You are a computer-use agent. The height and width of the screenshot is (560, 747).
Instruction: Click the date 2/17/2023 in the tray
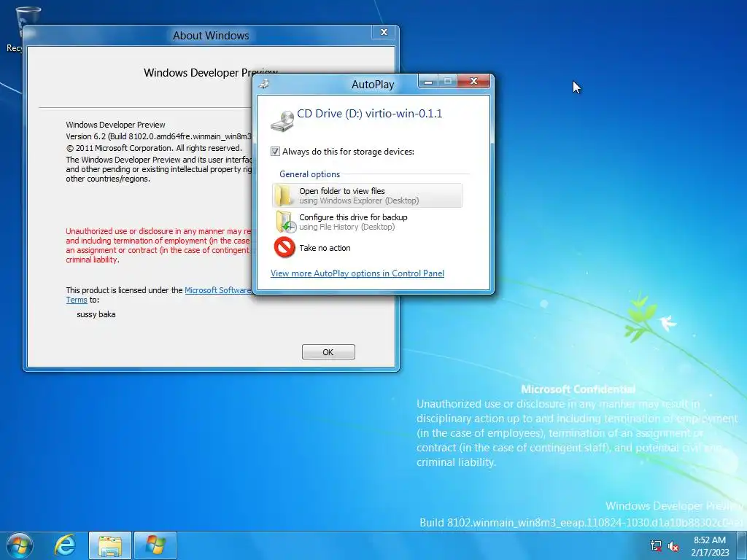point(710,553)
